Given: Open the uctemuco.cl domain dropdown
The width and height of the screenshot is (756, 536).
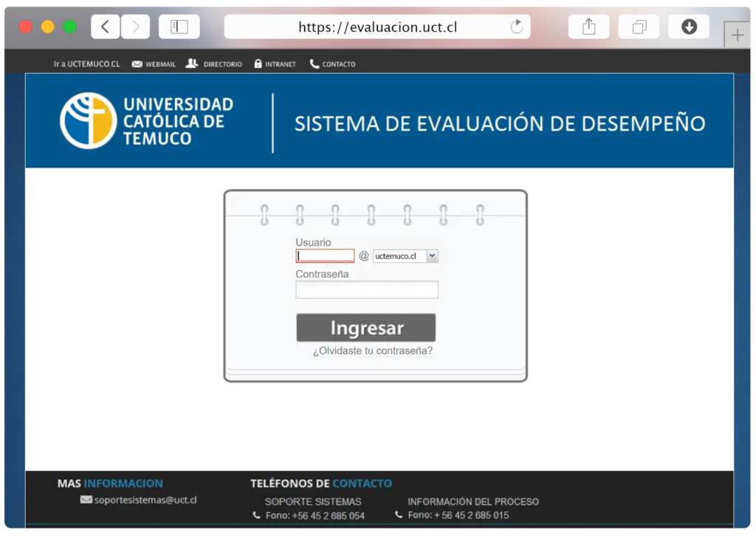Looking at the screenshot, I should [x=405, y=256].
